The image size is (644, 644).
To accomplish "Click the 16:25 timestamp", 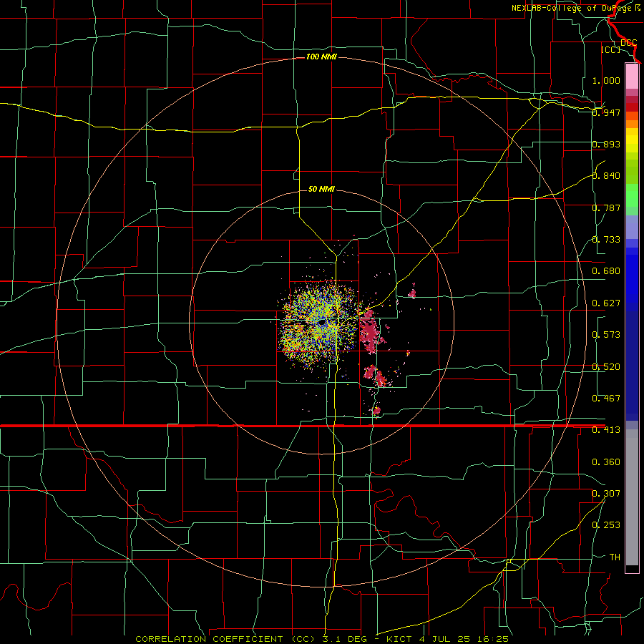I will (x=493, y=639).
